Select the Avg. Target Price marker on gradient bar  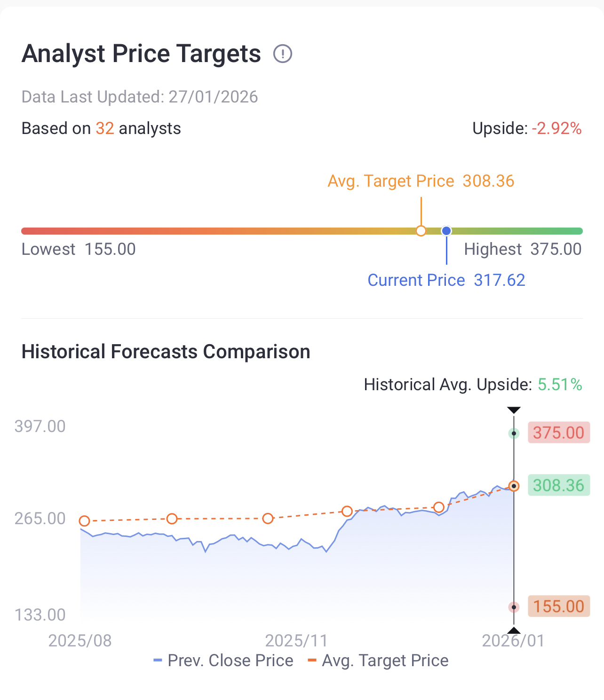[x=421, y=231]
